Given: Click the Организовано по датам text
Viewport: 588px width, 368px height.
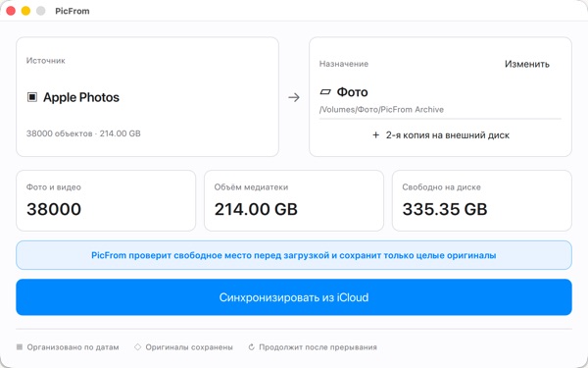Looking at the screenshot, I should pyautogui.click(x=73, y=347).
